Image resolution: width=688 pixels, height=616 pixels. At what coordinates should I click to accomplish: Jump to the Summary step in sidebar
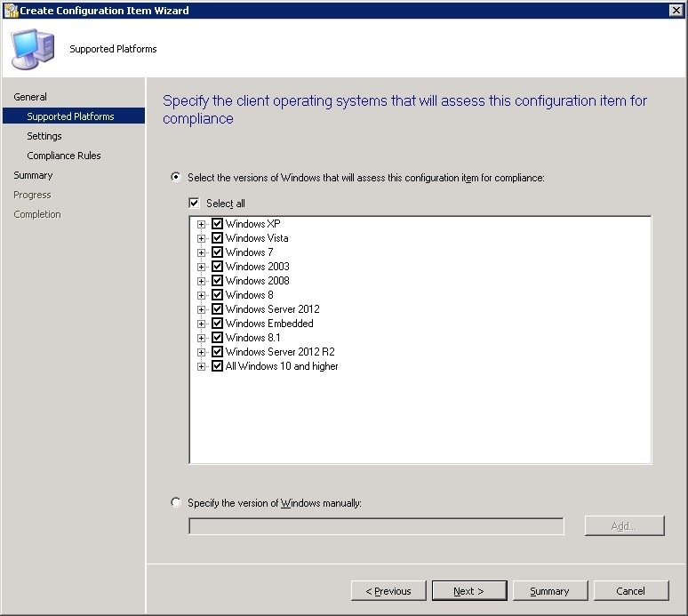click(33, 175)
